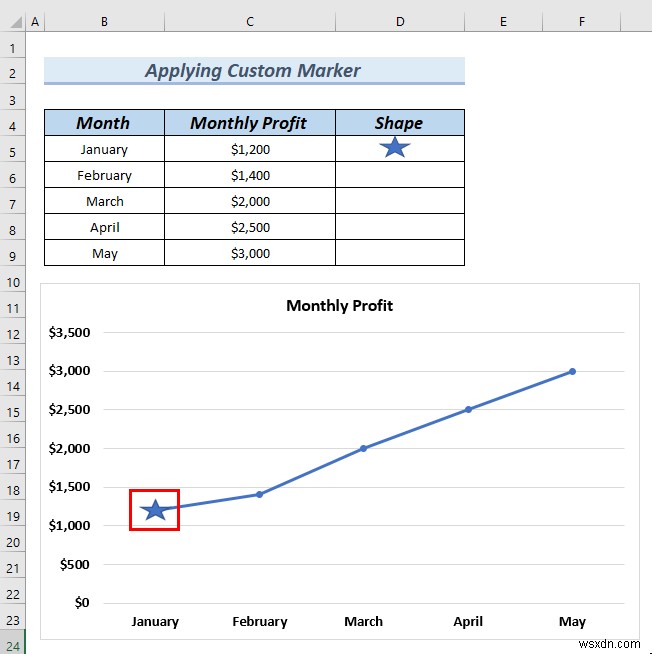Select the 'May' table cell
Screen dimensions: 652x654
(104, 253)
